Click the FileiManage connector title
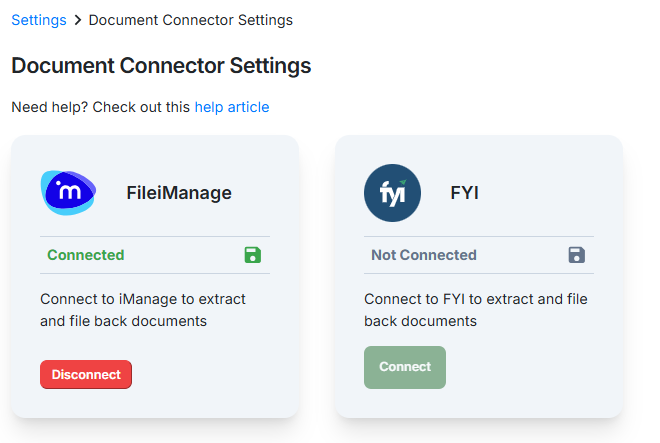 [x=179, y=193]
